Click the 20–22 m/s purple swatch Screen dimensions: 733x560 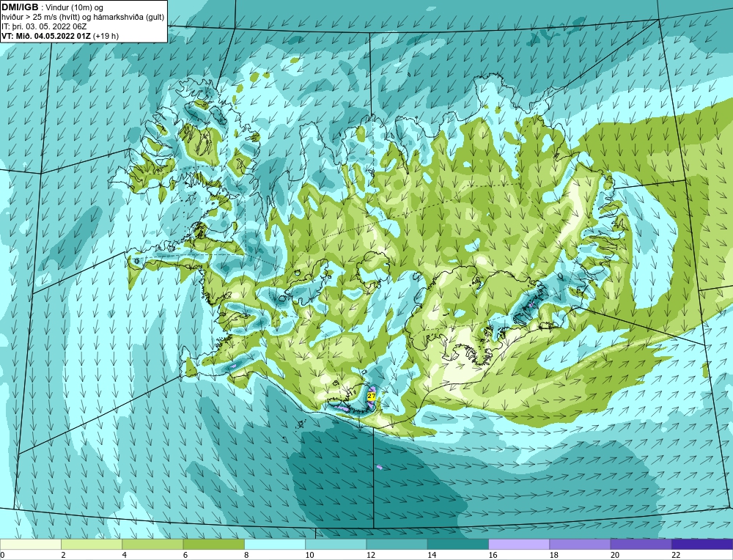click(x=641, y=544)
